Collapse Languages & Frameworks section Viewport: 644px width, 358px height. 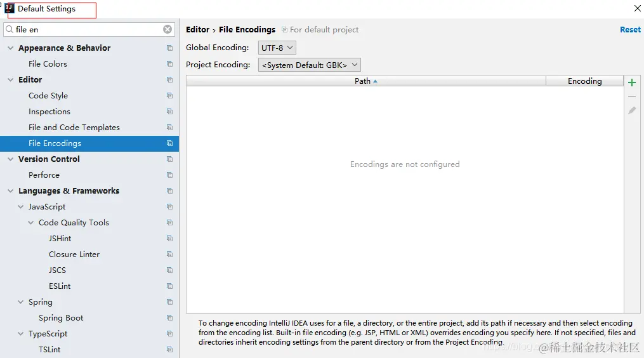(10, 190)
